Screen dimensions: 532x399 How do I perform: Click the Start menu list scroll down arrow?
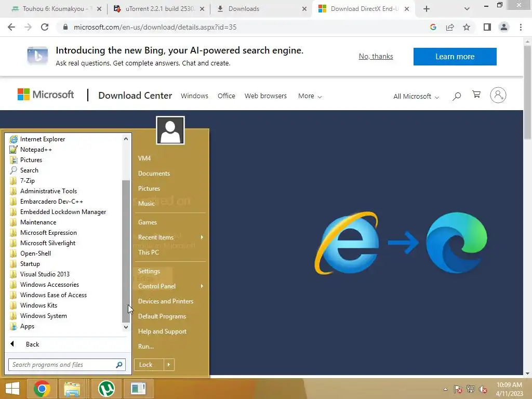point(126,327)
